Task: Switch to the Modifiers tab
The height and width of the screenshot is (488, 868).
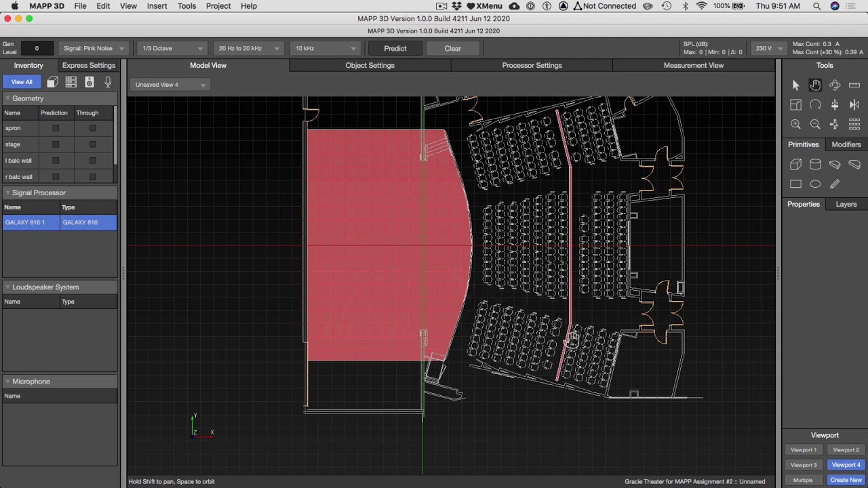Action: (x=846, y=144)
